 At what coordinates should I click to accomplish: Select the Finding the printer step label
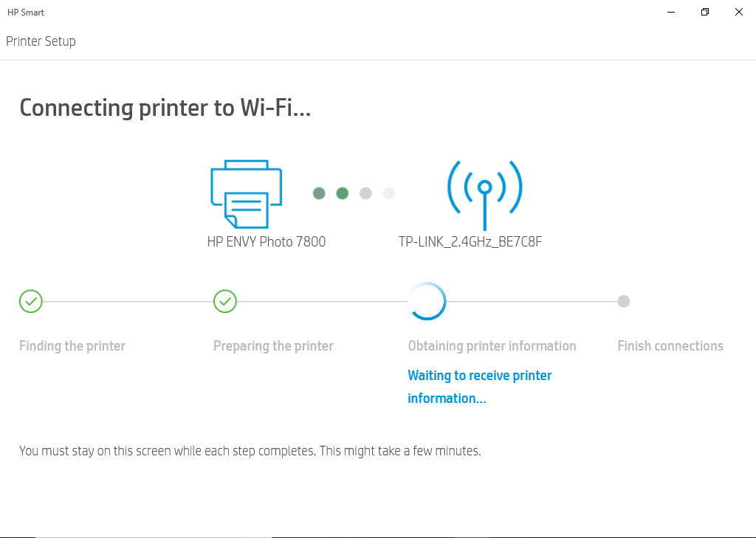(72, 345)
